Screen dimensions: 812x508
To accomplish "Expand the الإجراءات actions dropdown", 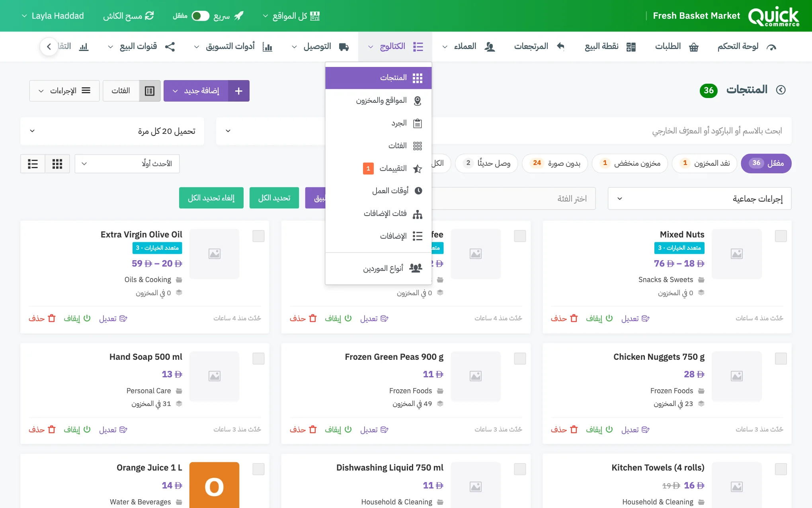I will pos(64,91).
